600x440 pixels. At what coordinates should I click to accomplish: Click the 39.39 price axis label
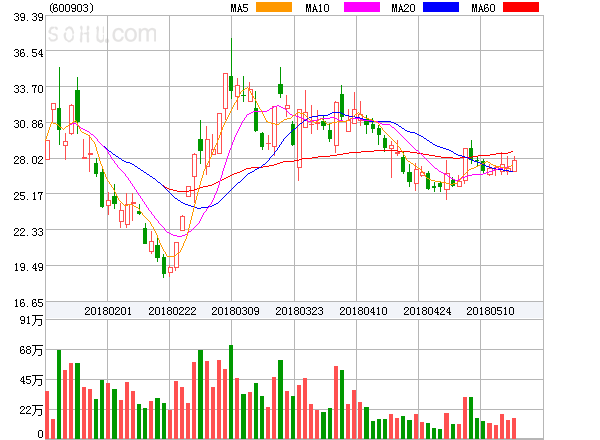28,17
